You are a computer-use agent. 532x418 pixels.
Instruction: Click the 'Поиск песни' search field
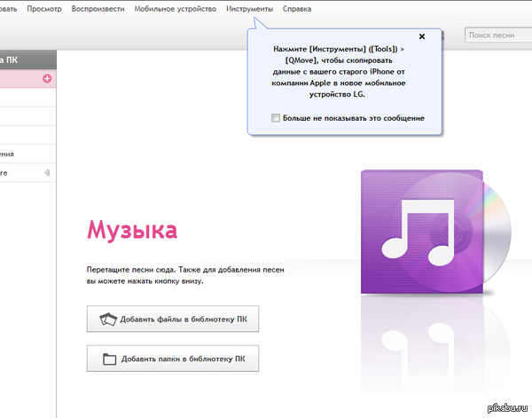(x=497, y=35)
